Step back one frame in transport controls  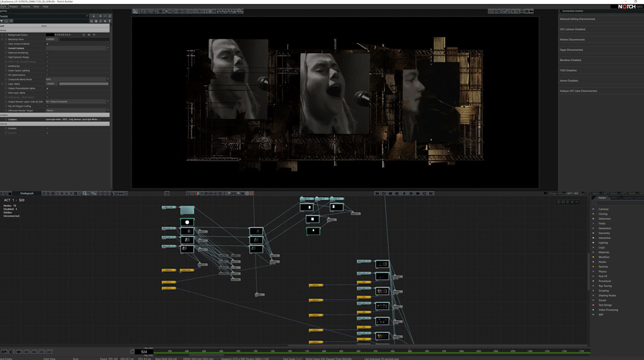pos(397,194)
